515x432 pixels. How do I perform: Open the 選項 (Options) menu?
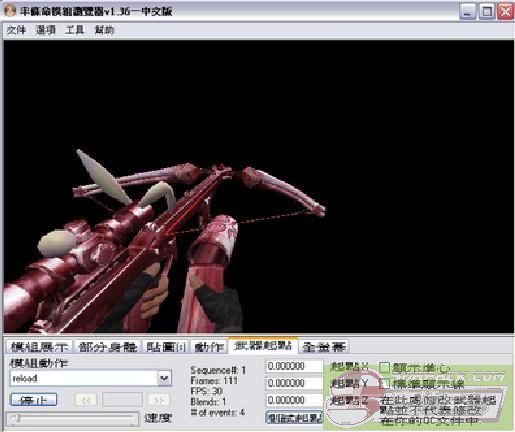[46, 30]
